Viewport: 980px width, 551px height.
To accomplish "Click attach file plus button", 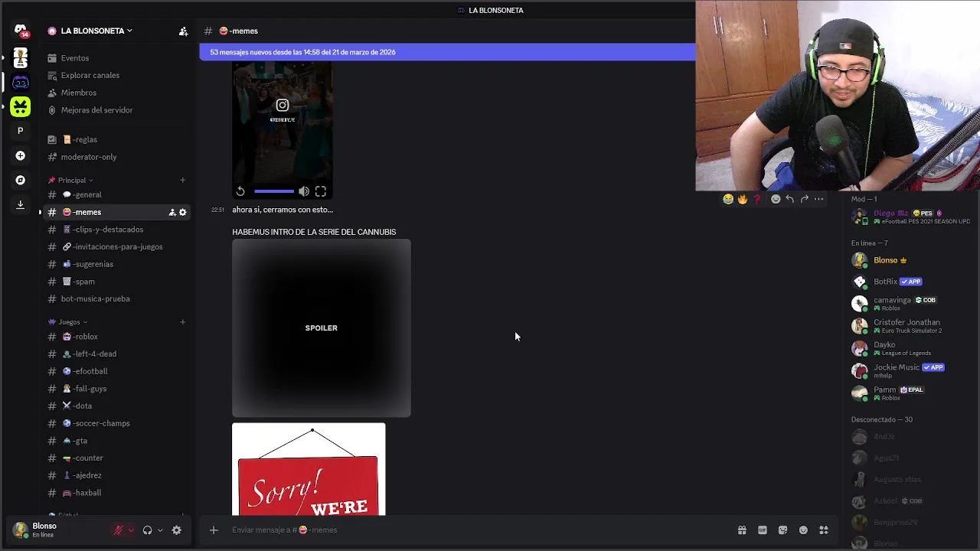I will click(x=214, y=530).
